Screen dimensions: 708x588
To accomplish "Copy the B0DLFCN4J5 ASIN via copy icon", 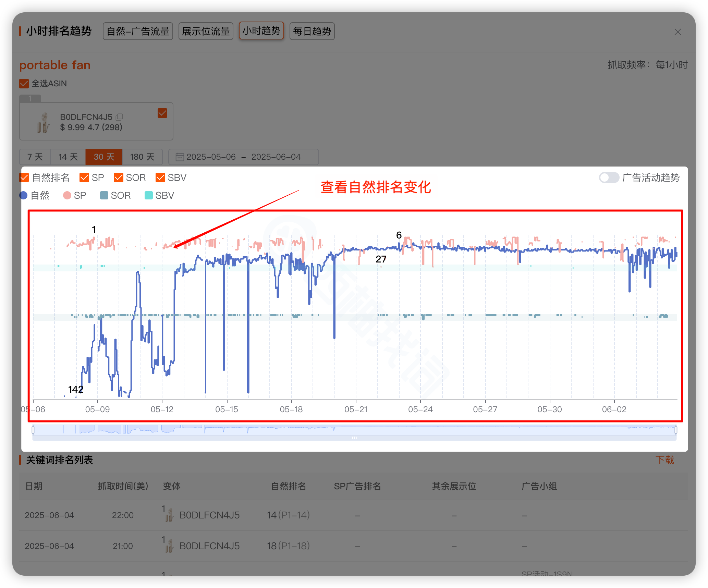I will (x=119, y=117).
